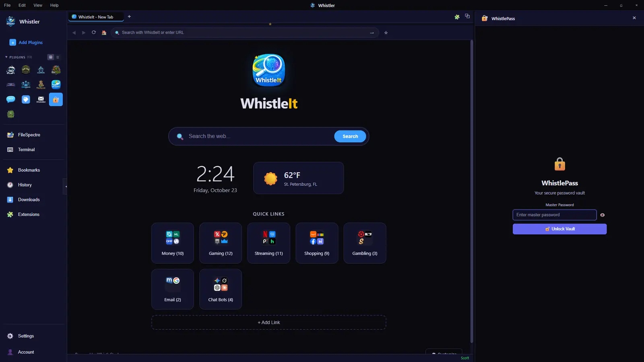The width and height of the screenshot is (644, 362).
Task: Open the Help menu
Action: click(x=54, y=5)
